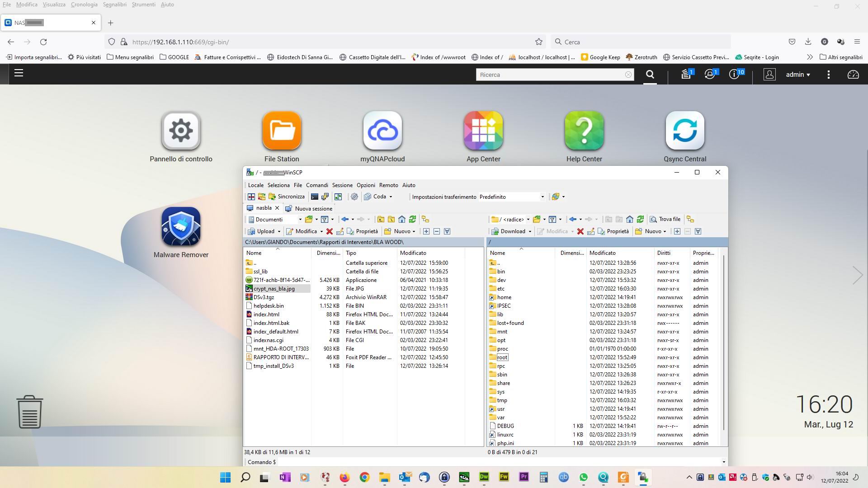This screenshot has width=868, height=488.
Task: Go to local parent directory icon
Action: 381,219
